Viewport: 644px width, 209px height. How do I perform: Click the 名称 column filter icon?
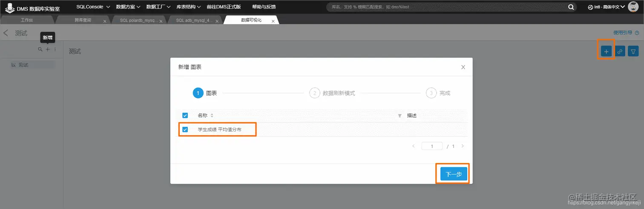400,115
